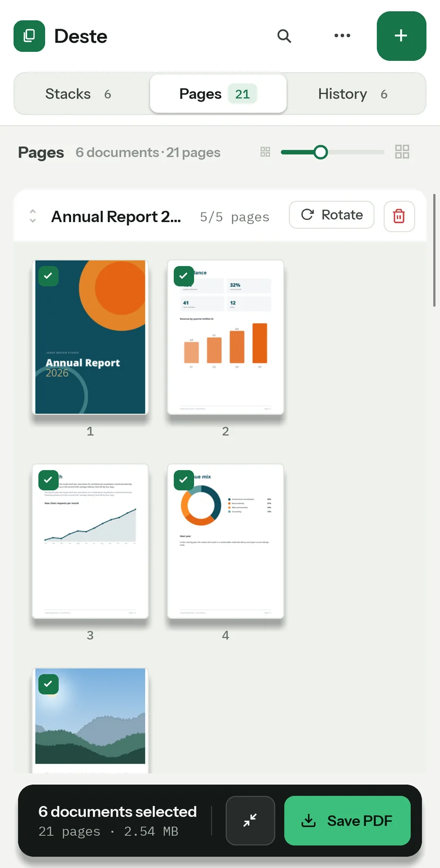
Task: Uncheck page 1 checkbox
Action: click(x=49, y=276)
